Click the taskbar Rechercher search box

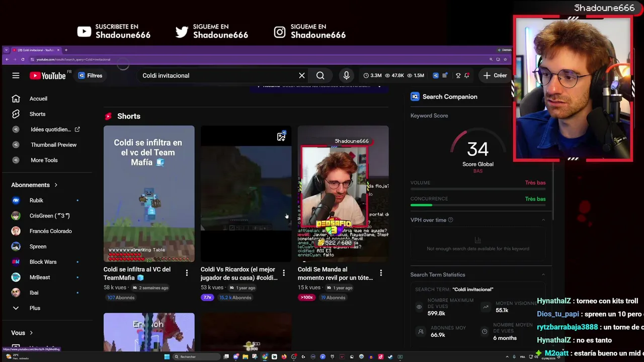(x=196, y=357)
